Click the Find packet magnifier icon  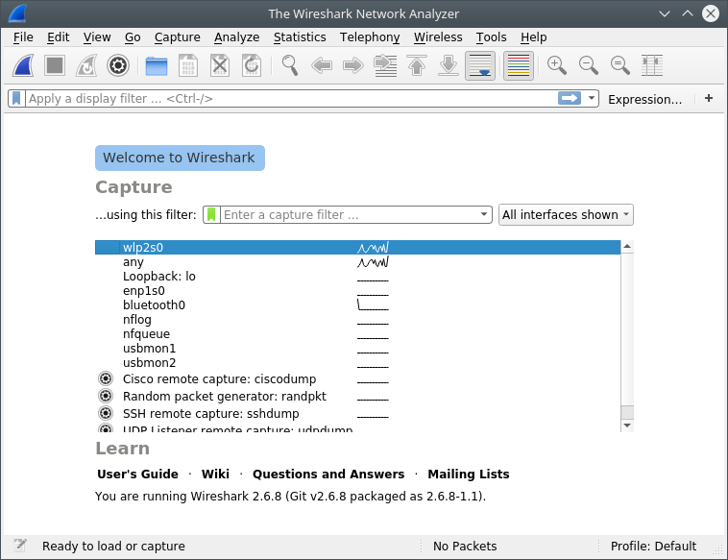coord(290,65)
